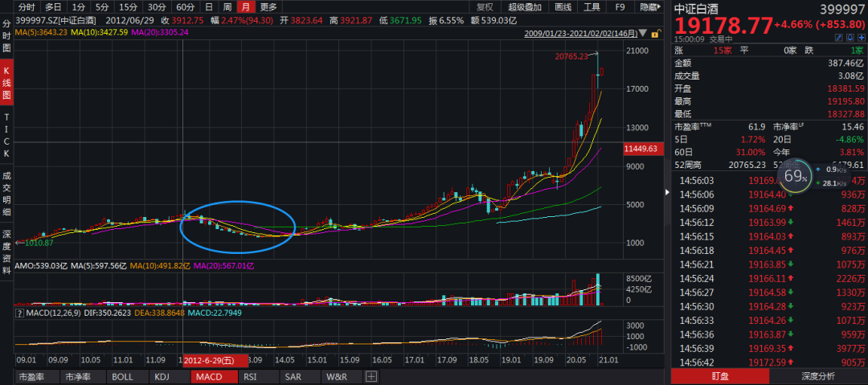Image resolution: width=868 pixels, height=385 pixels.
Task: Open the 画线 drawing tool
Action: [x=564, y=7]
